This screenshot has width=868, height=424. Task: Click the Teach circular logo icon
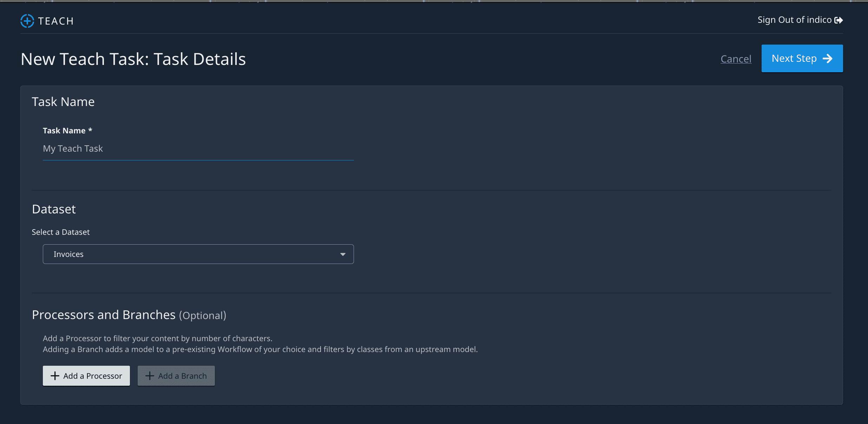pos(27,21)
